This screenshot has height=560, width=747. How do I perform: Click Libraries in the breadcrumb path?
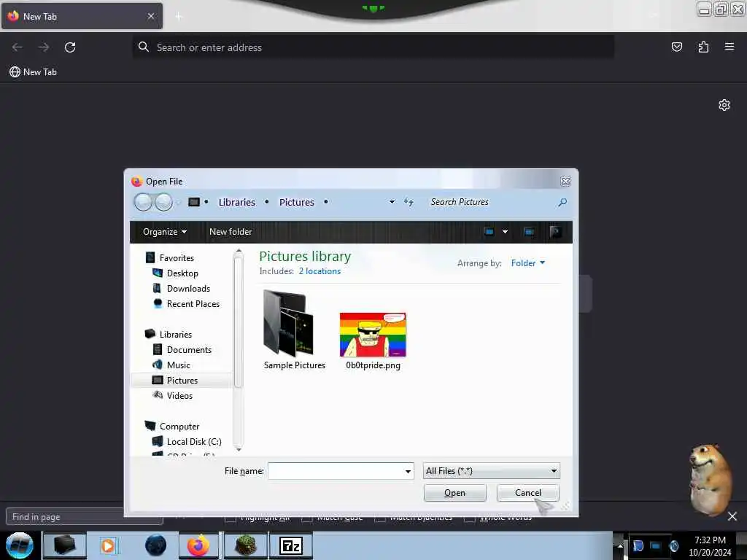pos(237,203)
